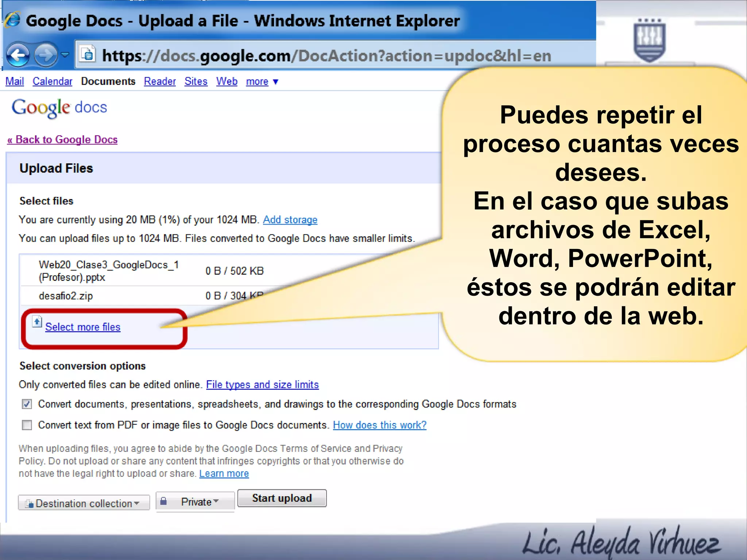Uncheck Convert documents to Google Docs formats
Image resolution: width=747 pixels, height=560 pixels.
(27, 404)
